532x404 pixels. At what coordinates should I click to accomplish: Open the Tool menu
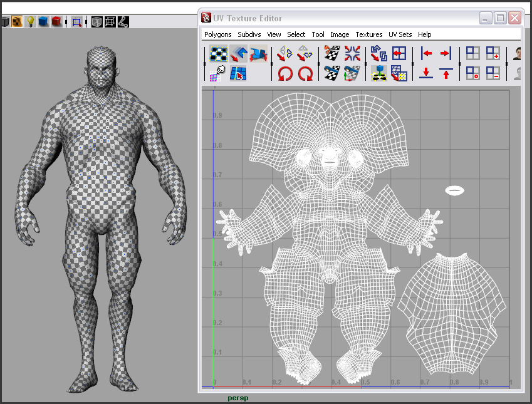pyautogui.click(x=318, y=34)
